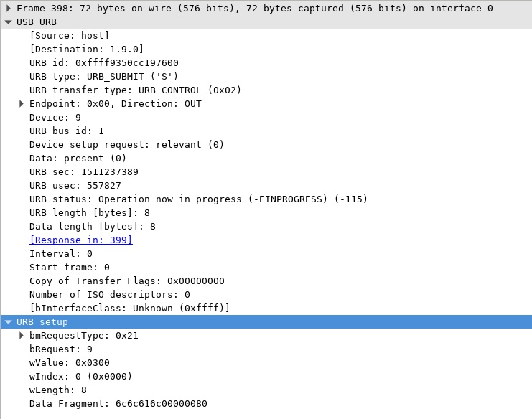The image size is (532, 419).
Task: Open the Response in: 399 link
Action: tap(80, 240)
